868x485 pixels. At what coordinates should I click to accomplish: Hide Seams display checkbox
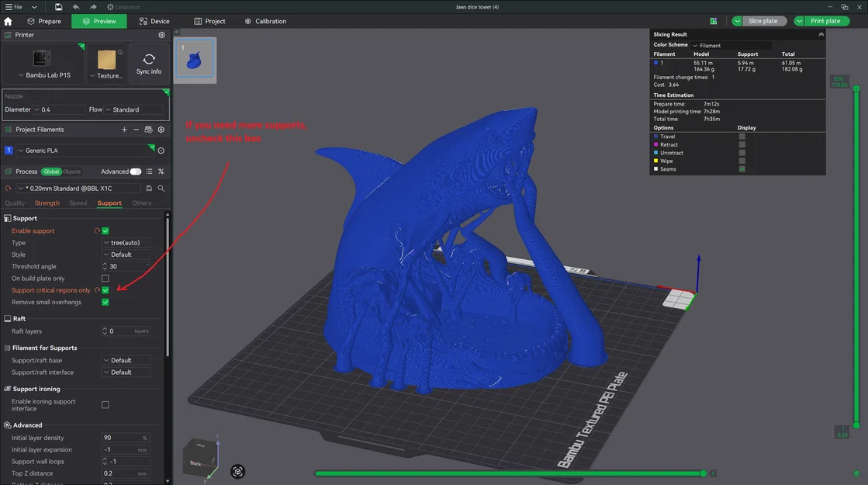coord(742,169)
